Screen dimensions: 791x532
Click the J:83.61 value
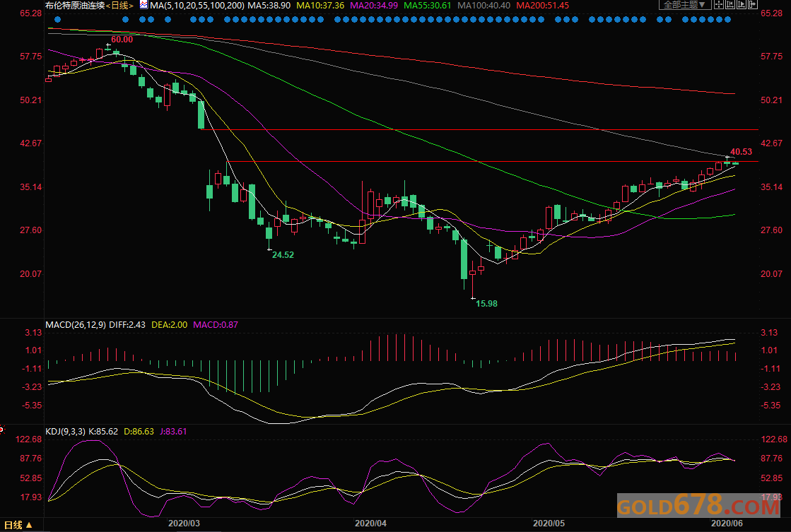pos(173,432)
